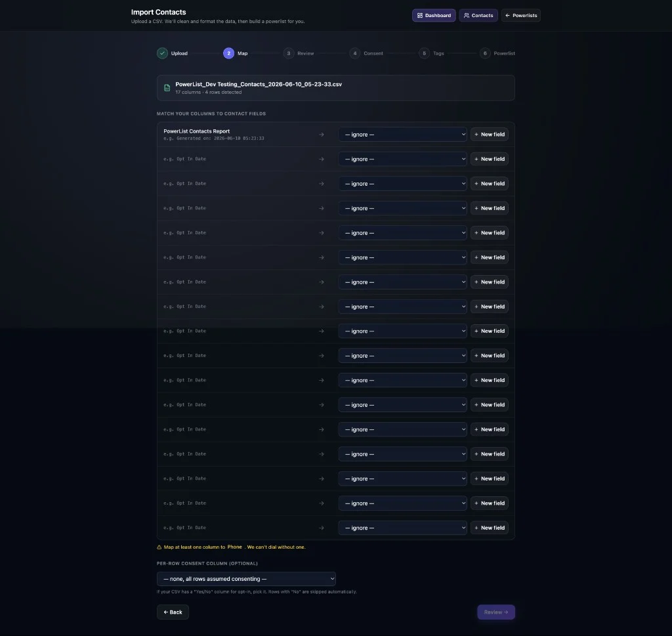Click the yellow warning triangle icon
Viewport: 672px width, 636px height.
pos(159,547)
